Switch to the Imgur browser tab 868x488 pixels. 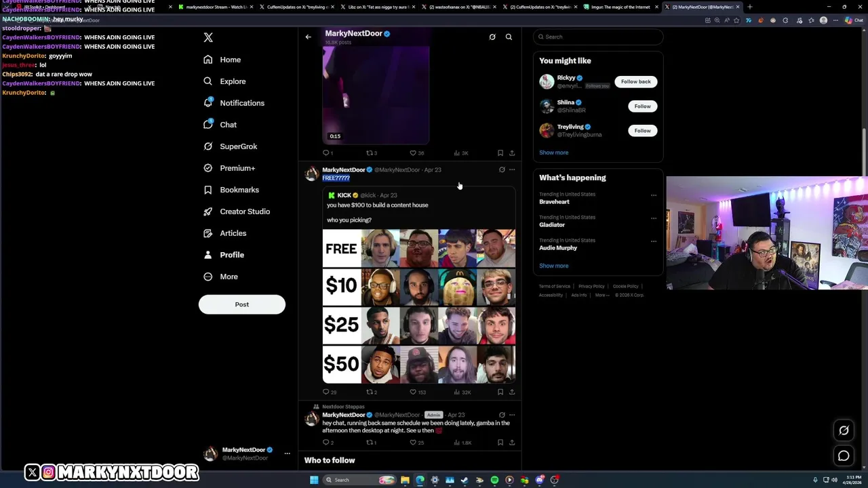[x=620, y=7]
